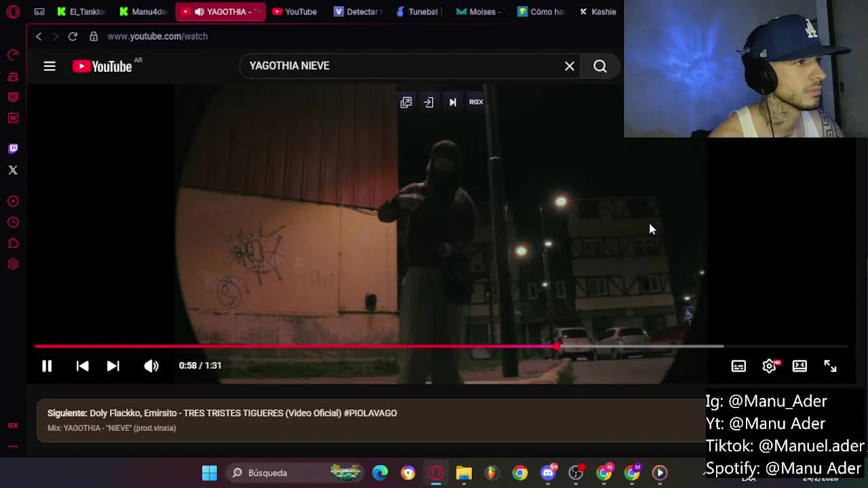Switch to the Moises tab
This screenshot has width=868, height=488.
479,12
